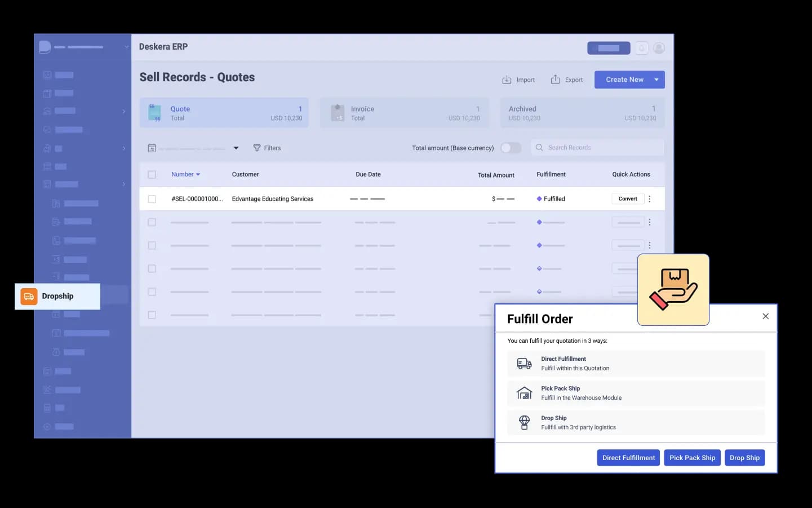Open the Filters funnel icon
812x508 pixels.
(x=257, y=148)
